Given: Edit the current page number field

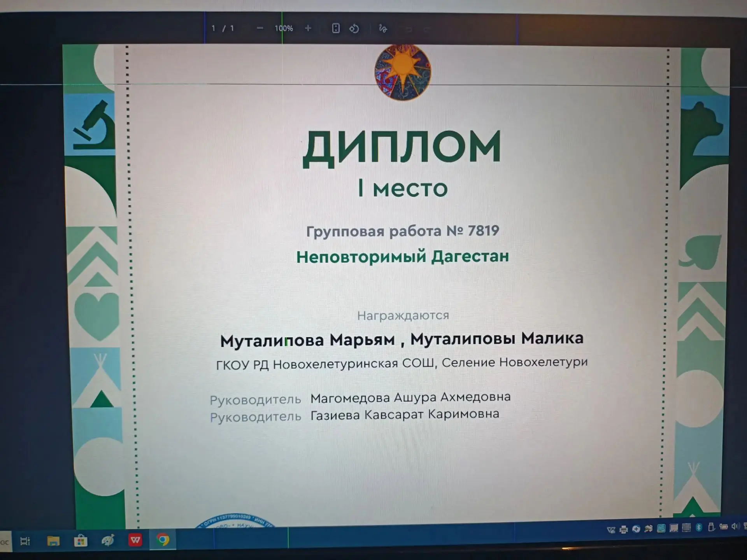Looking at the screenshot, I should coord(213,28).
